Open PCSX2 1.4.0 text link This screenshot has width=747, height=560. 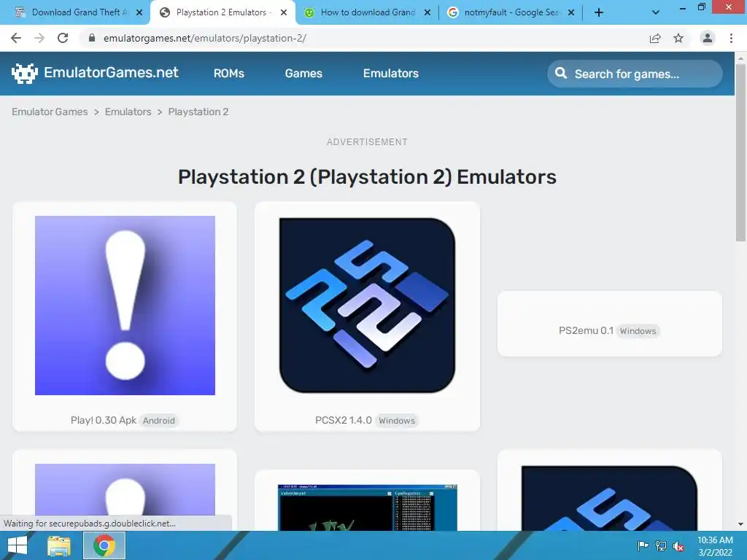[x=343, y=421]
